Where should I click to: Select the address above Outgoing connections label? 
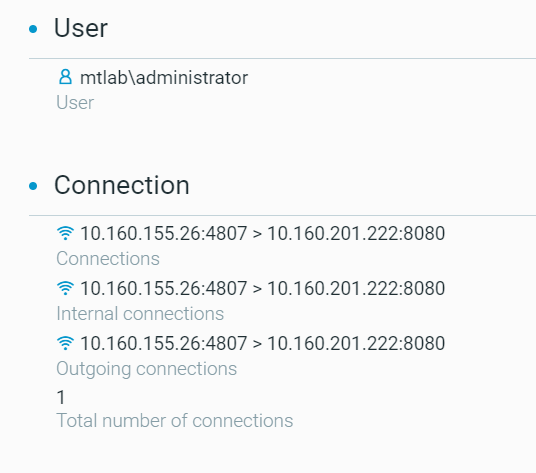(x=263, y=343)
